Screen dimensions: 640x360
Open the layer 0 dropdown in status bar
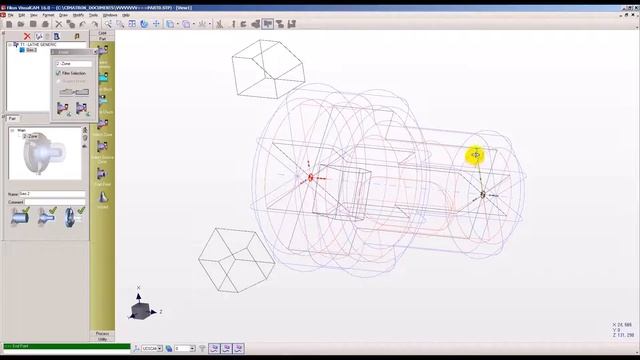point(192,349)
